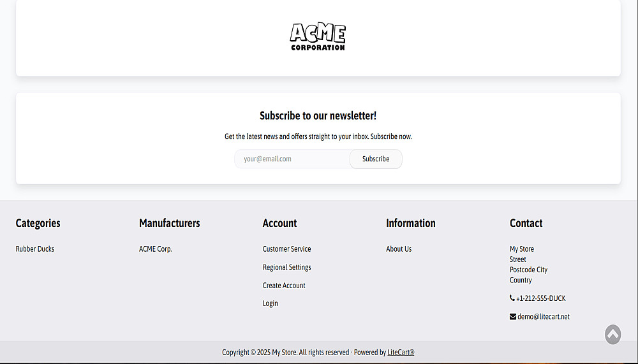Click the Categories footer heading
The image size is (638, 364).
click(38, 223)
